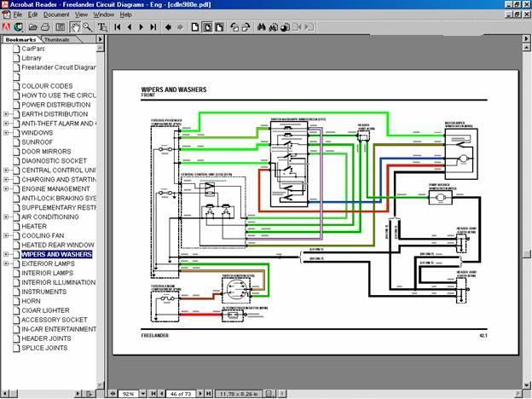
Task: Click the document vertical scrollbar down arrow
Action: click(x=526, y=385)
